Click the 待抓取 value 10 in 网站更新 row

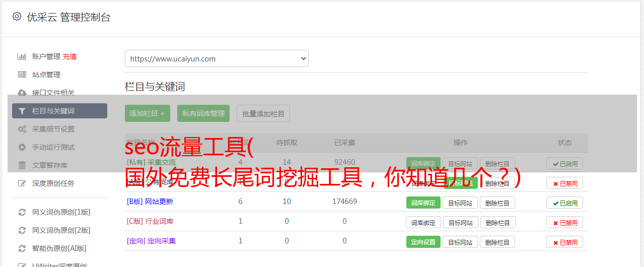tap(287, 202)
